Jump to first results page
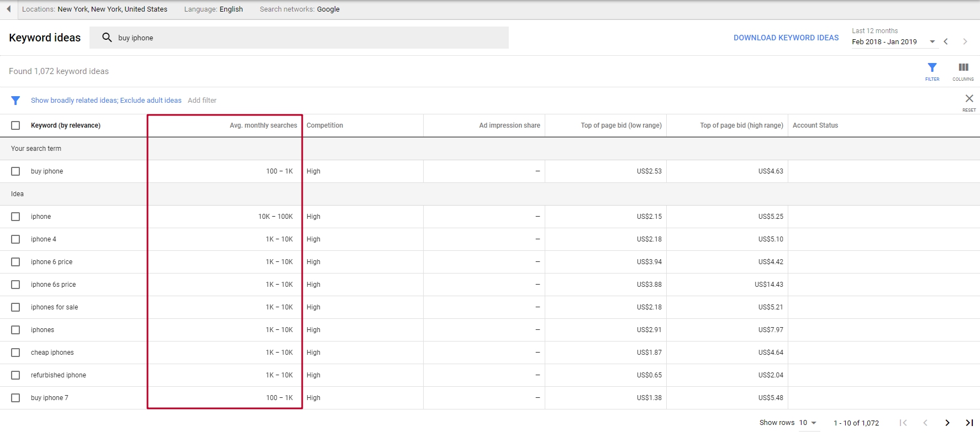 click(x=903, y=423)
